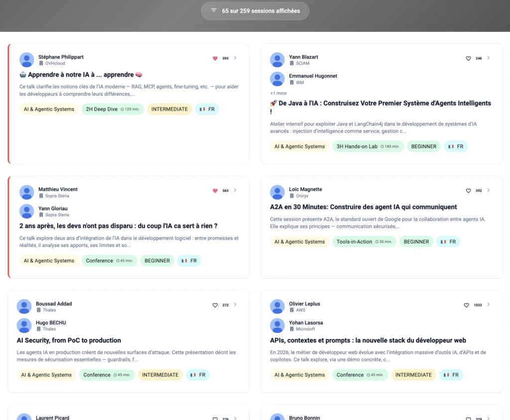Show the '+1 more' speakers link
Screen dimensions: 510x420
278,93
